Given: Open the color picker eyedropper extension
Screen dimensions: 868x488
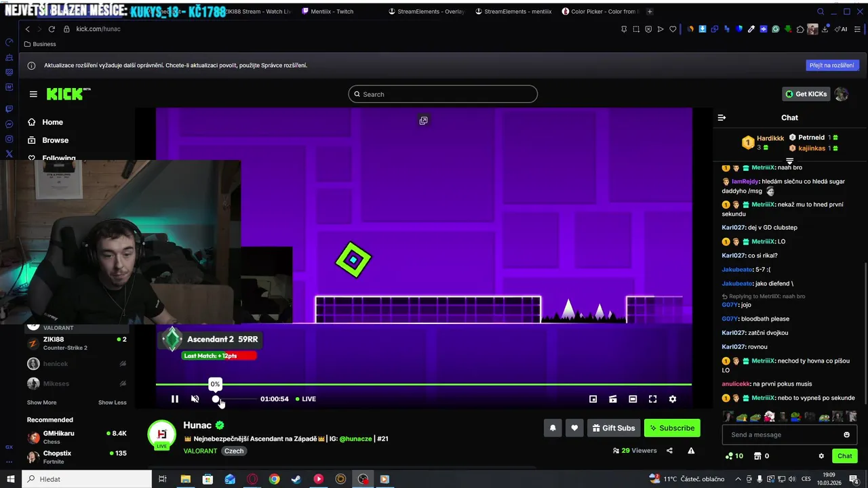Looking at the screenshot, I should 751,29.
